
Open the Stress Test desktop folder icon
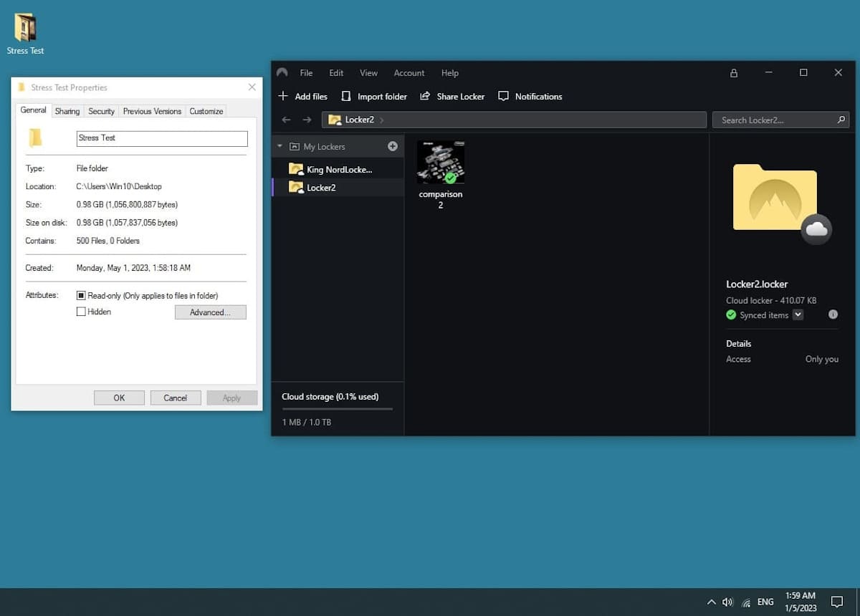pyautogui.click(x=25, y=28)
